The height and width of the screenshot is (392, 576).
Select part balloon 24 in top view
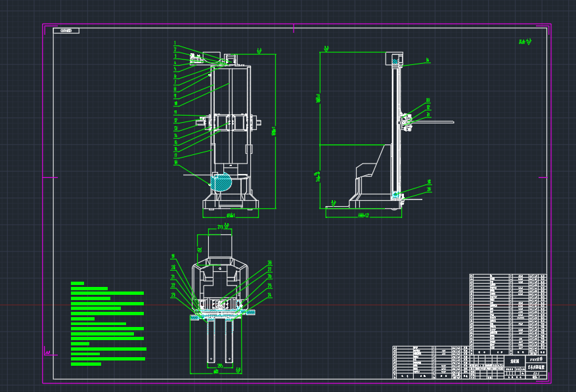click(269, 294)
